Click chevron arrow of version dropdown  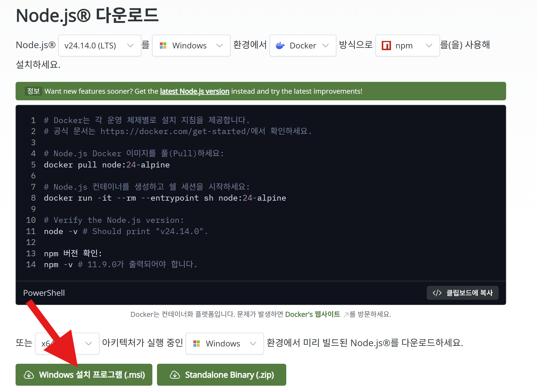130,46
